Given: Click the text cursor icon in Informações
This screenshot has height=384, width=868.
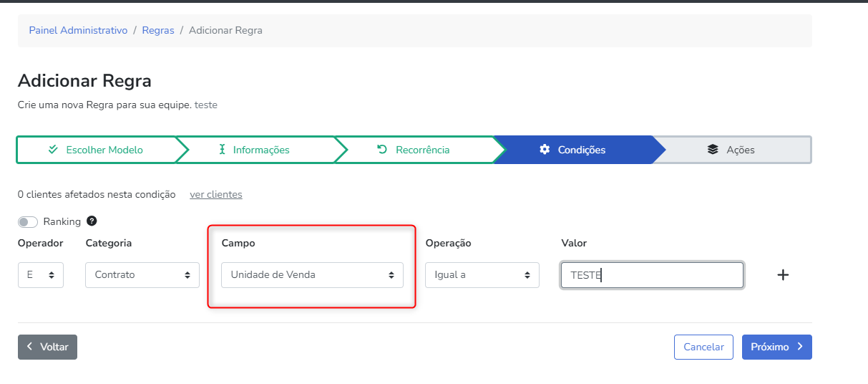Looking at the screenshot, I should coord(222,150).
